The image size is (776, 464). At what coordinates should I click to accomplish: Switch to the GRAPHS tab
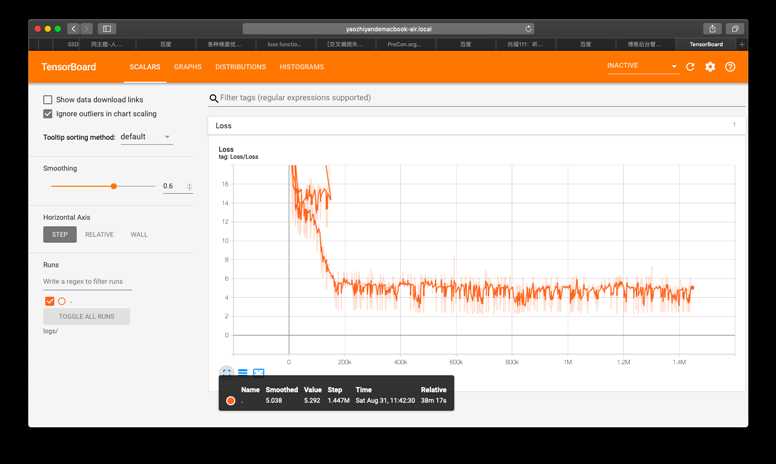click(188, 67)
